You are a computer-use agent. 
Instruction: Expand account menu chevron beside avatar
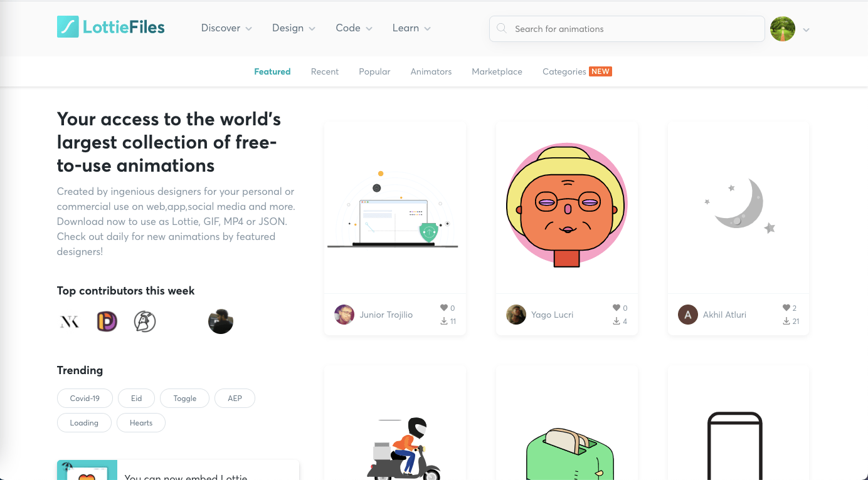click(x=807, y=29)
